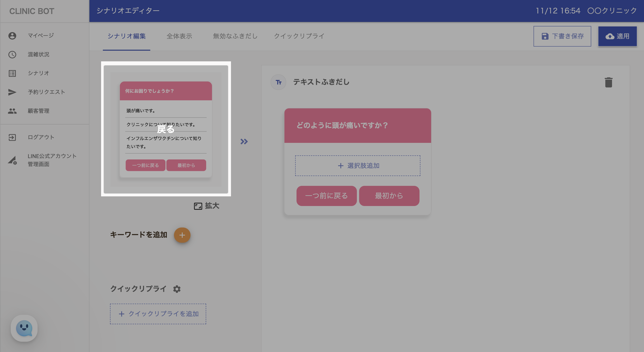Click 選択肢追加 dashed button
The height and width of the screenshot is (352, 644).
358,165
